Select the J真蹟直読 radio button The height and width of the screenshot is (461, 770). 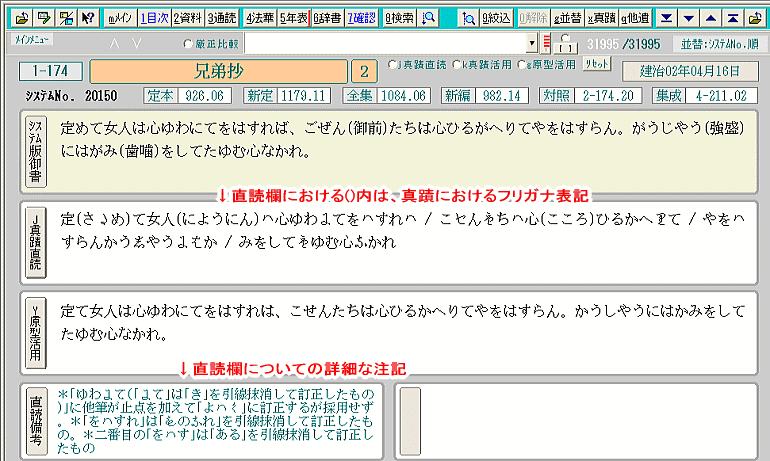[x=392, y=64]
